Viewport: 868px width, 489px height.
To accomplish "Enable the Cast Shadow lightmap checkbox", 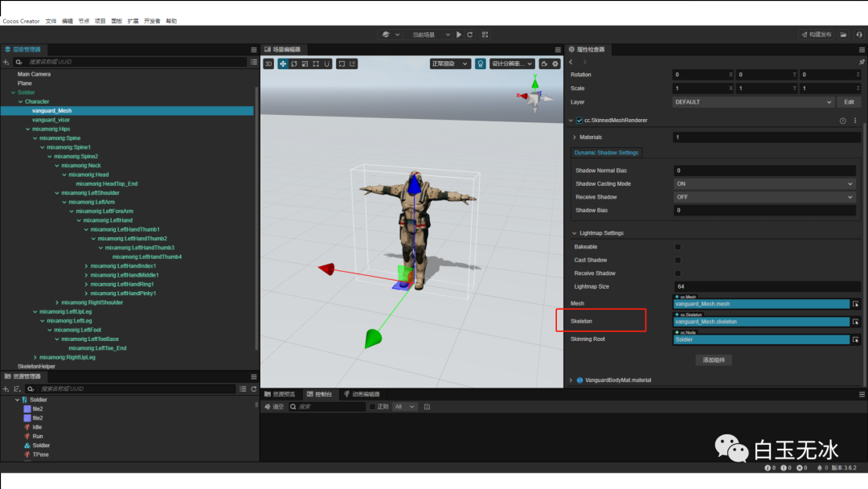I will [678, 260].
